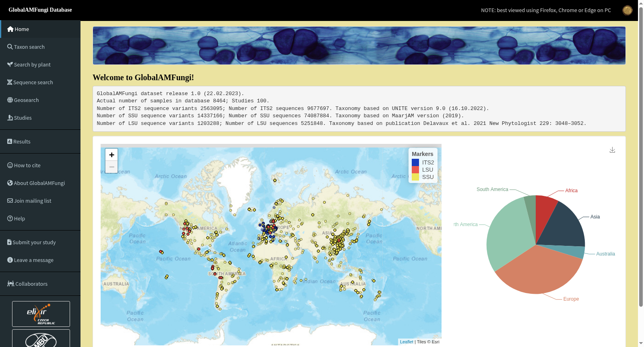The image size is (644, 347).
Task: Click the Geosearch globe icon
Action: [10, 100]
